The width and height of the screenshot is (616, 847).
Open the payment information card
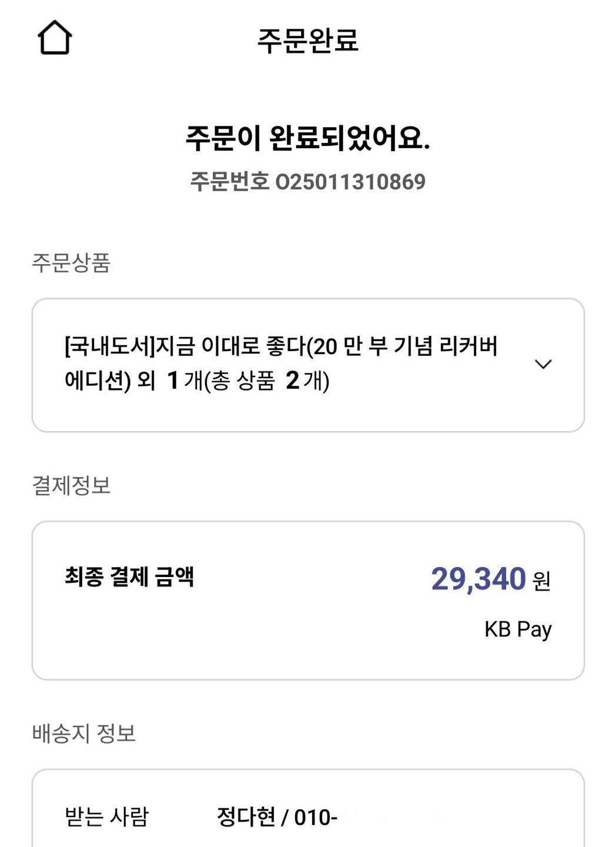pyautogui.click(x=308, y=601)
